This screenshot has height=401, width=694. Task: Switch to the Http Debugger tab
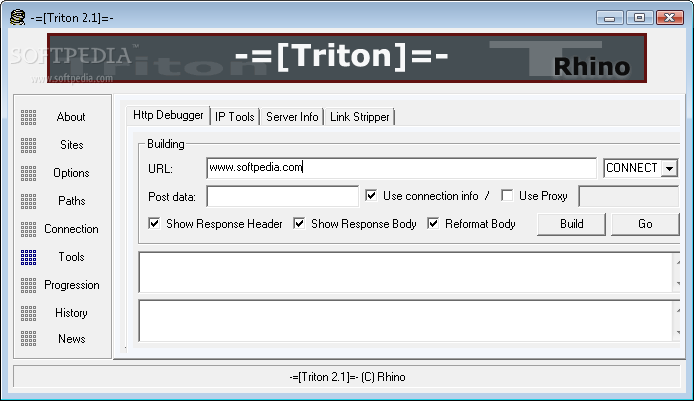pos(168,116)
